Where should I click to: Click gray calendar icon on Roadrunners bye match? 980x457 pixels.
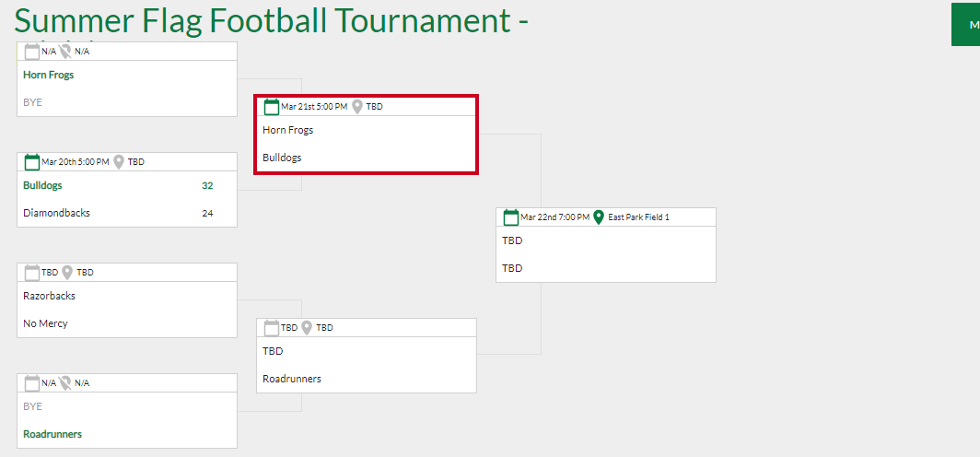(32, 383)
